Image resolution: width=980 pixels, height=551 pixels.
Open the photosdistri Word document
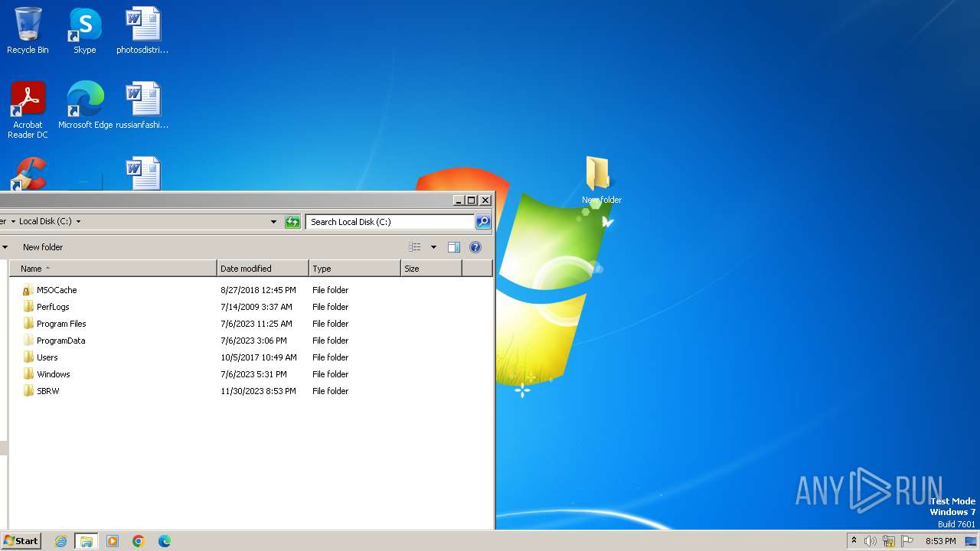[x=142, y=31]
